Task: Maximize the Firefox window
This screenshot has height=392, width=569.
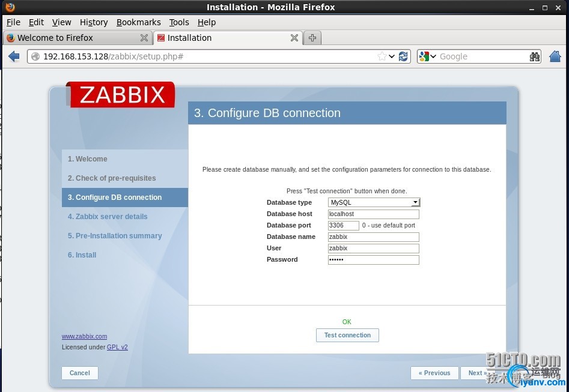Action: coord(545,8)
